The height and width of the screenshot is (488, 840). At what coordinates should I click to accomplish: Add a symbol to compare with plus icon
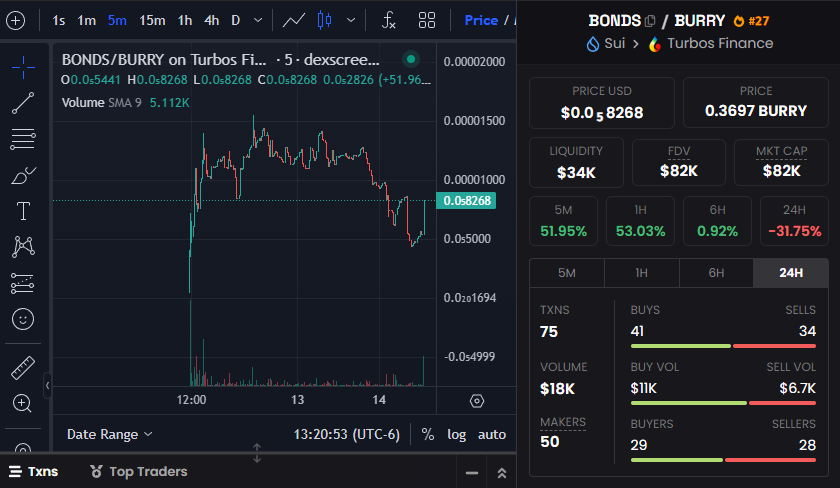pos(16,20)
